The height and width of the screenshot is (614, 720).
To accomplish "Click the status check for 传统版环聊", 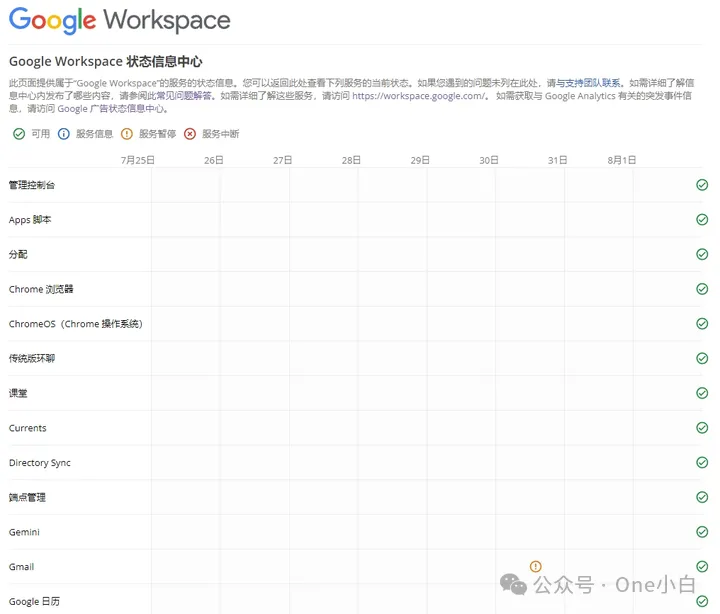I will 702,358.
